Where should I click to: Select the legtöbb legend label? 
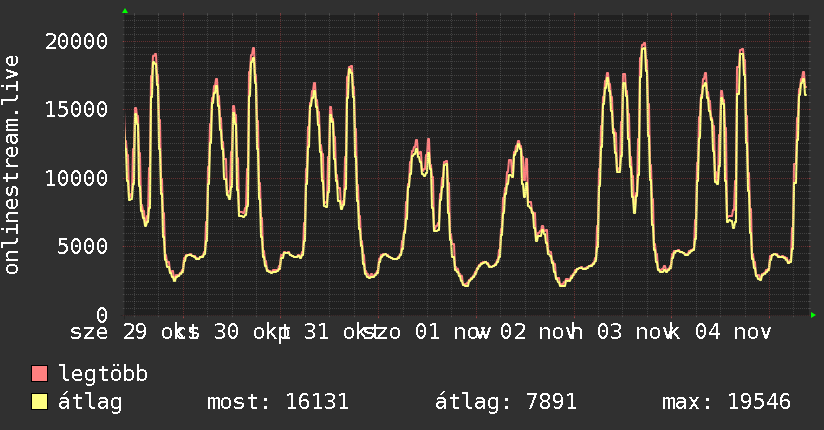pyautogui.click(x=103, y=374)
